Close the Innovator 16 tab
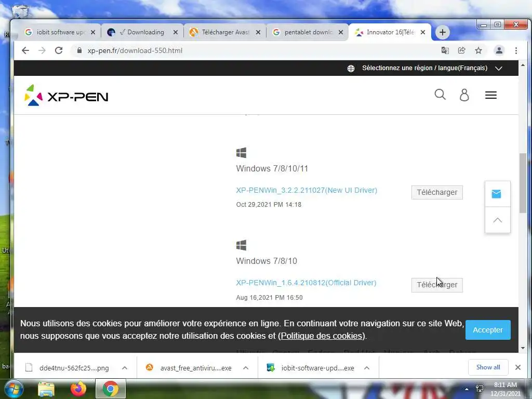 pyautogui.click(x=423, y=32)
